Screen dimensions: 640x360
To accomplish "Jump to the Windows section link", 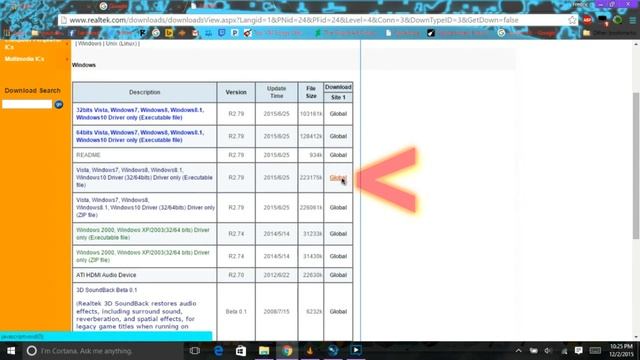I will click(89, 43).
